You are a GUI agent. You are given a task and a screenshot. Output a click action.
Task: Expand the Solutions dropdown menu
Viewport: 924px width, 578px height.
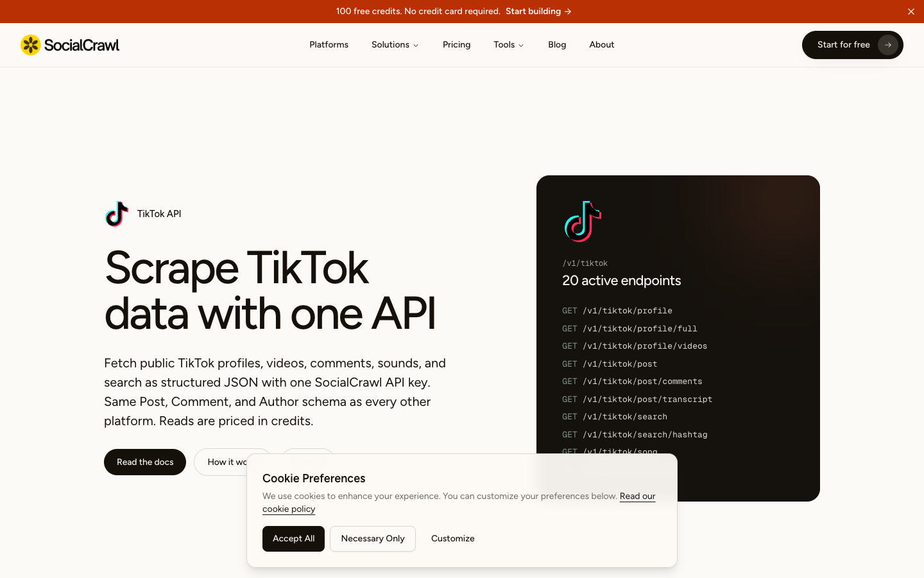395,45
